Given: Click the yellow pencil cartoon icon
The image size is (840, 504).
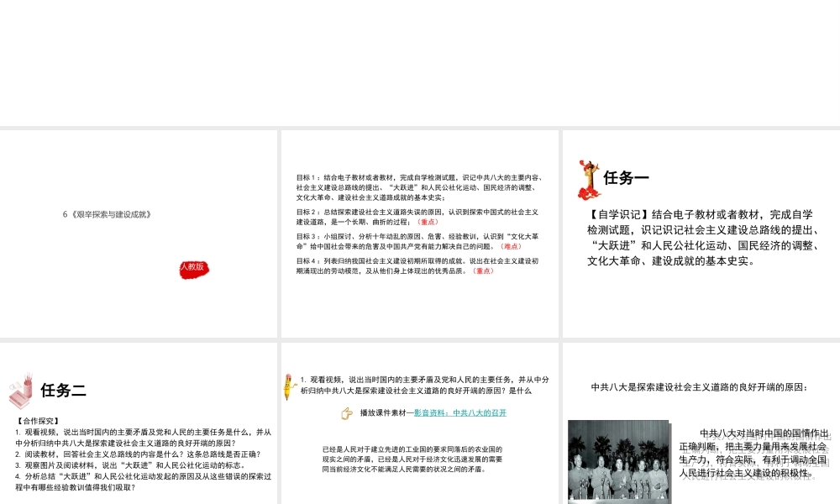Looking at the screenshot, I should tap(289, 386).
